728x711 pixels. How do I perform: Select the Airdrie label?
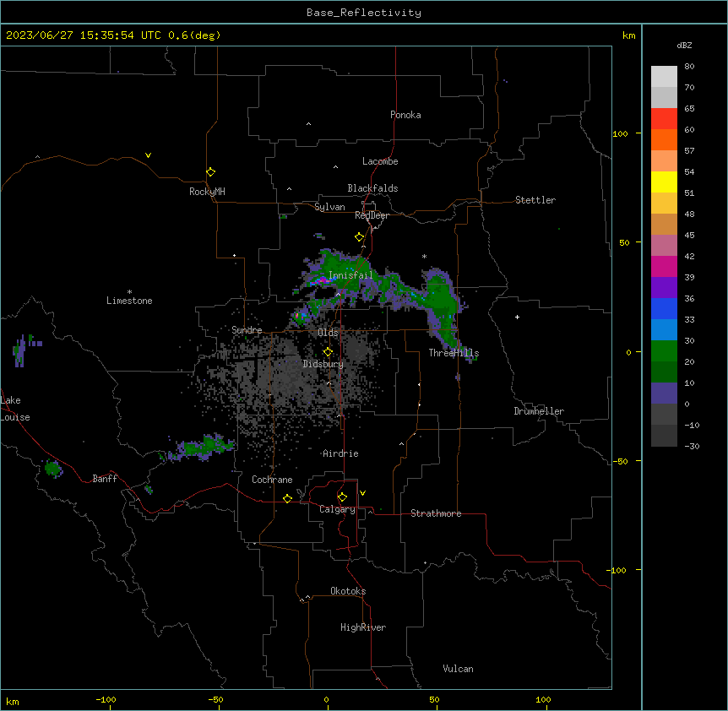(x=340, y=453)
